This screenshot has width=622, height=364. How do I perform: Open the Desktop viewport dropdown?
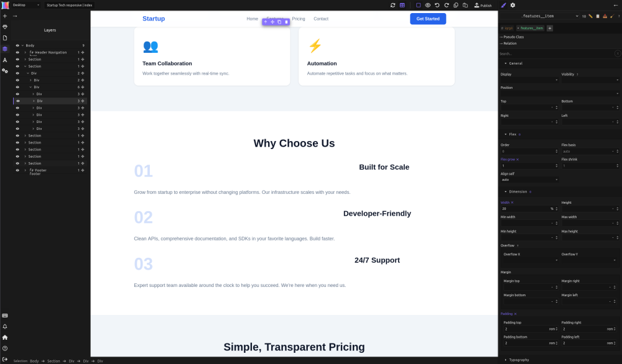26,5
